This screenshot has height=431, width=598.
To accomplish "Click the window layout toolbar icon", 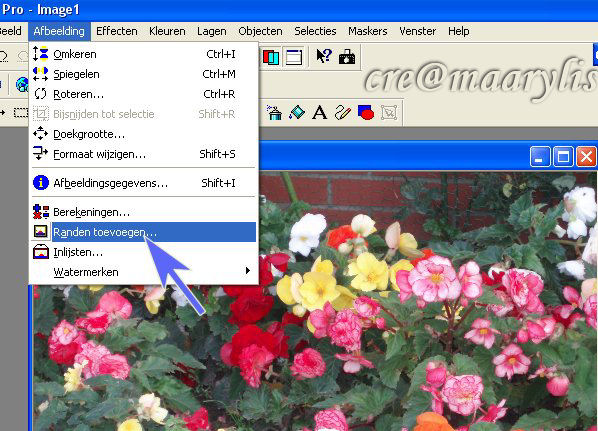I will point(294,57).
